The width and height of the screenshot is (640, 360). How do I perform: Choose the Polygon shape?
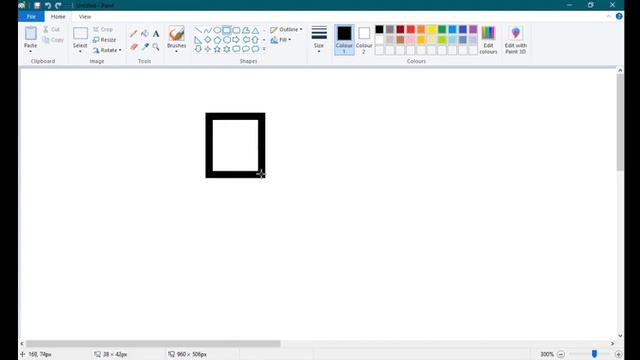tap(246, 30)
